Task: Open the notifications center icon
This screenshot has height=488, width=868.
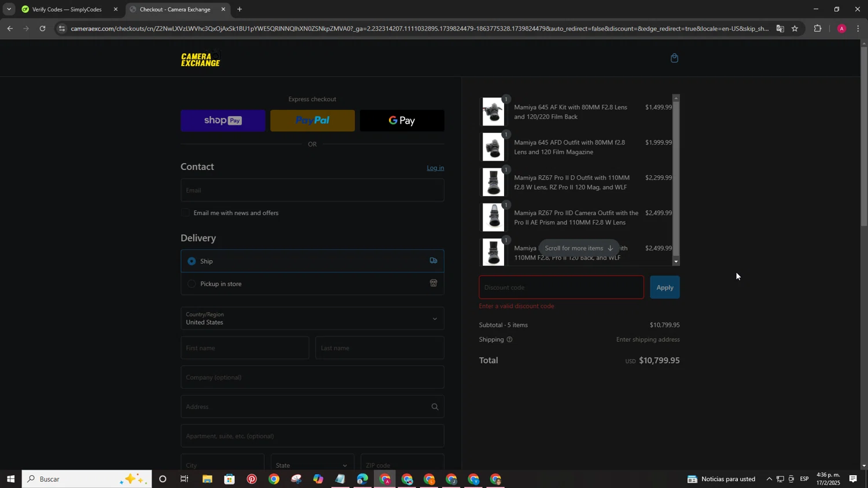Action: (853, 479)
